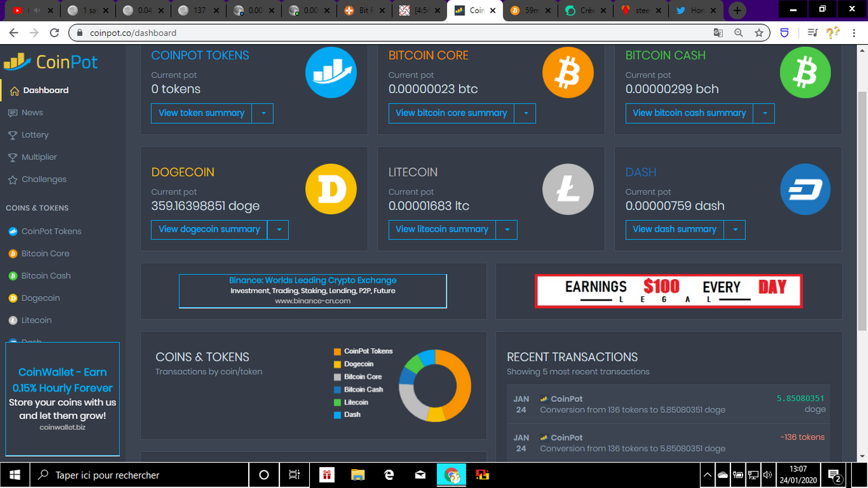Click orange CoinPot Tokens legend swatch
This screenshot has width=868, height=488.
(x=337, y=352)
